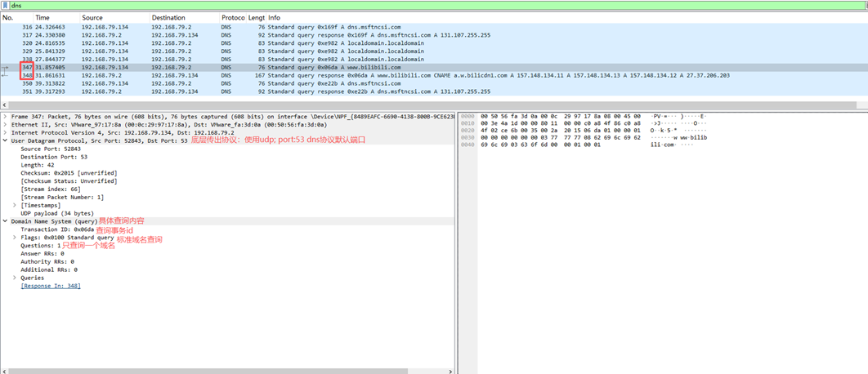The height and width of the screenshot is (374, 868).
Task: Select the Transaction ID: 0x06da field
Action: (57, 229)
